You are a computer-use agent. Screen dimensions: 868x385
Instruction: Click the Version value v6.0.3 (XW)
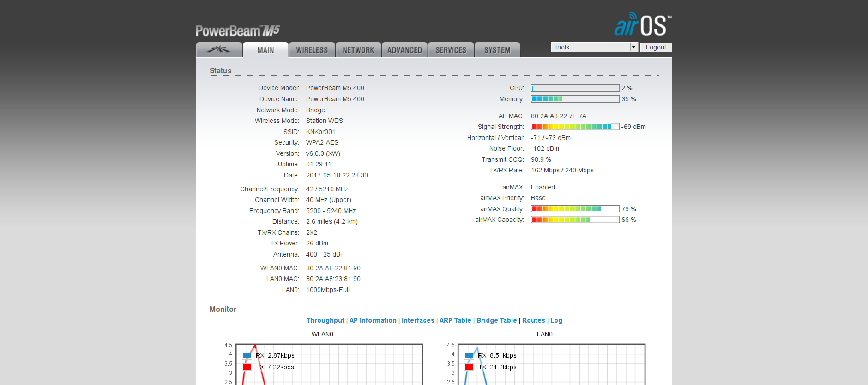pos(323,153)
